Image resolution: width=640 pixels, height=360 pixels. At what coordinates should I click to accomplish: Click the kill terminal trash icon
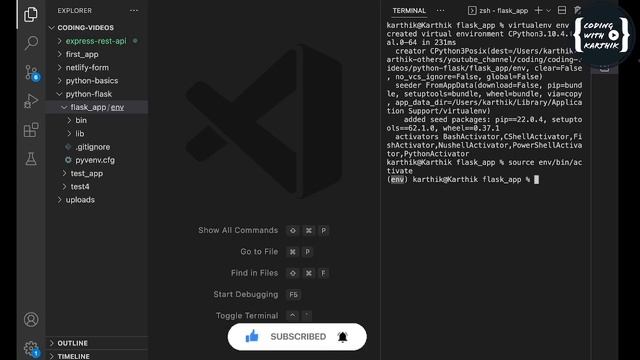click(x=577, y=10)
